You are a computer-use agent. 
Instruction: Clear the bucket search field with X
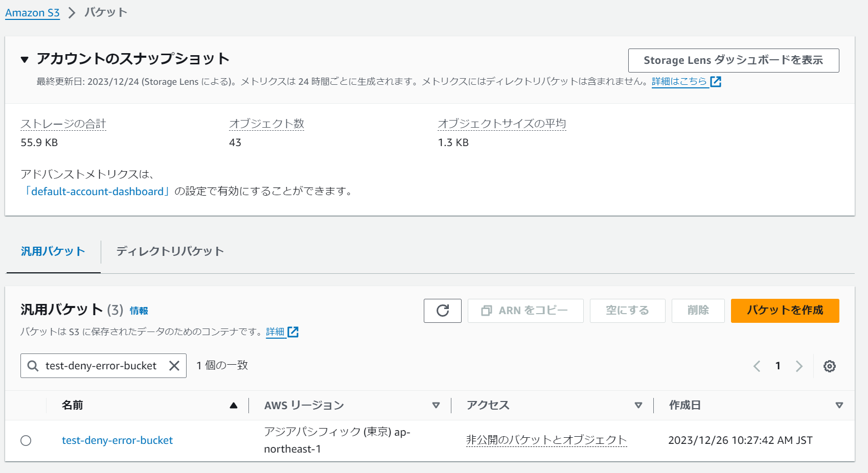174,366
